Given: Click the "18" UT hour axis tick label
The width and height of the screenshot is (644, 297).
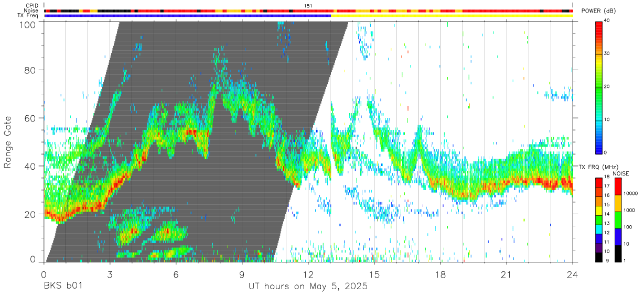Looking at the screenshot, I should pos(441,274).
